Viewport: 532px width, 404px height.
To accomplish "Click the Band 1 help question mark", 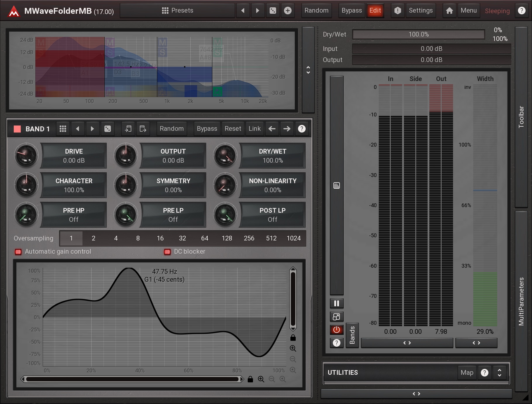I will [302, 129].
